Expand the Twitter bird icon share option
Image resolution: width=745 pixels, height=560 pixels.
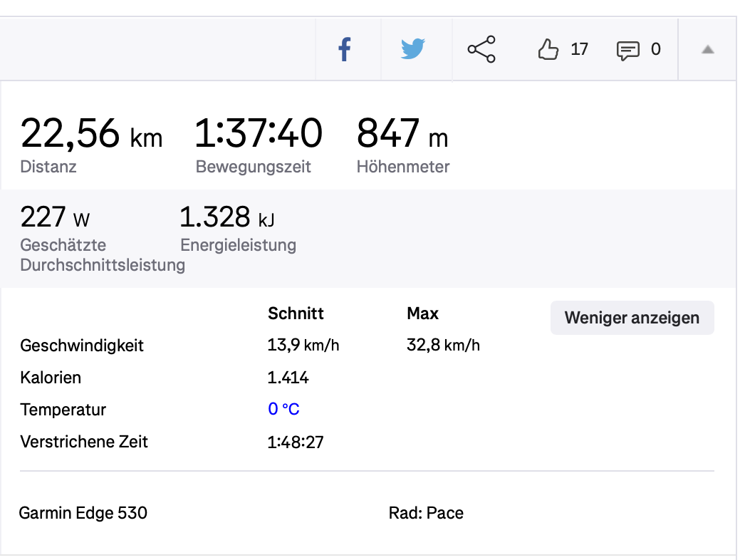coord(412,49)
